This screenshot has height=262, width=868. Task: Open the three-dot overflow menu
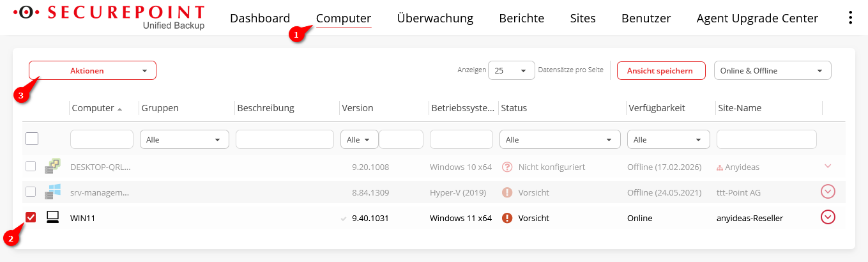[x=850, y=18]
